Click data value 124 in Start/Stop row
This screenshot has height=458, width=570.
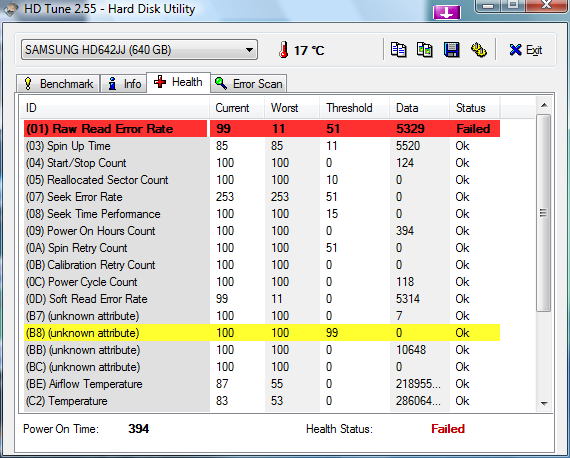tap(405, 163)
